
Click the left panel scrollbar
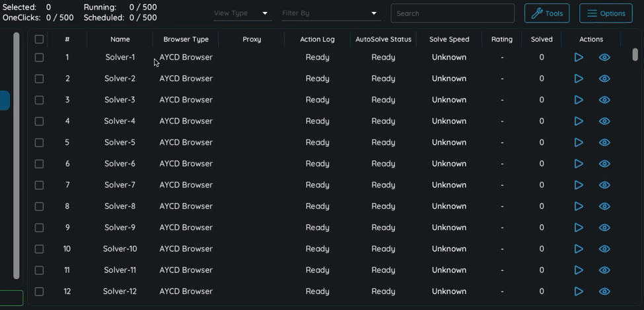pos(17,155)
